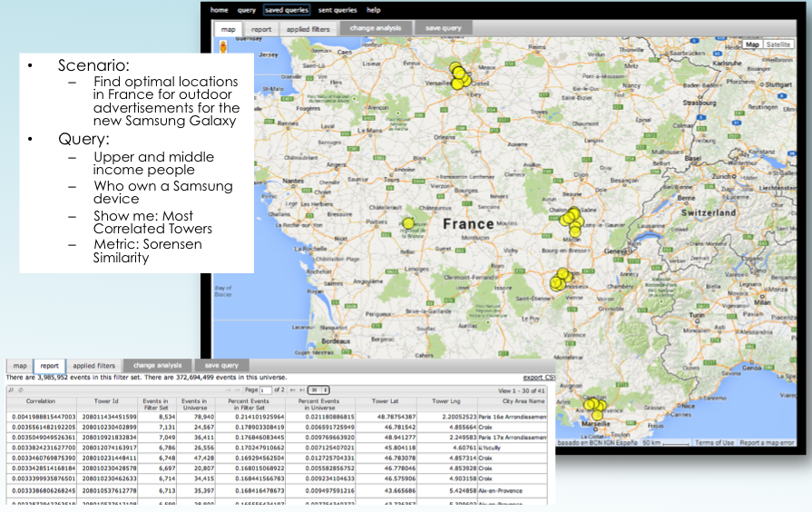Select Tower Id cell 208011434451599
The width and height of the screenshot is (812, 512).
click(x=109, y=417)
